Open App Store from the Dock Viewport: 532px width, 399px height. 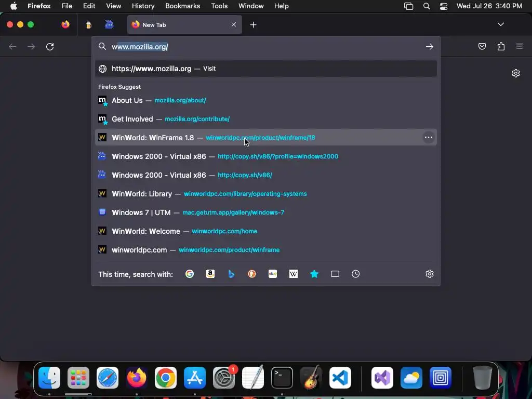pyautogui.click(x=195, y=377)
